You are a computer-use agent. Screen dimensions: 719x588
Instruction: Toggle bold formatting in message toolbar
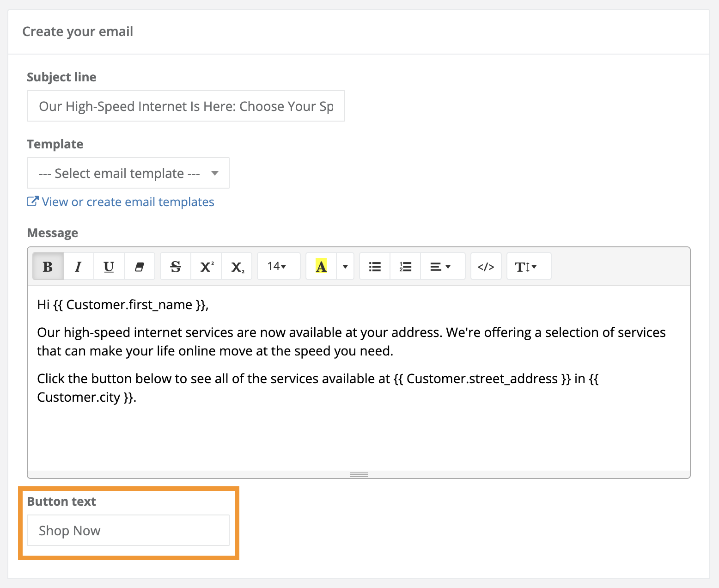coord(48,267)
